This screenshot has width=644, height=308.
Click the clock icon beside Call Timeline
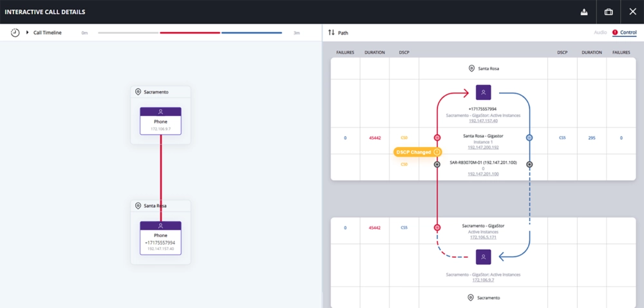point(15,32)
